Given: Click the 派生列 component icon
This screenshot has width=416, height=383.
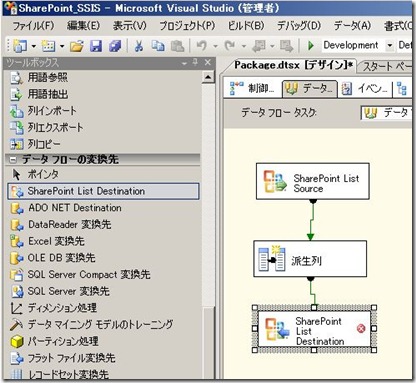Looking at the screenshot, I should [x=272, y=259].
